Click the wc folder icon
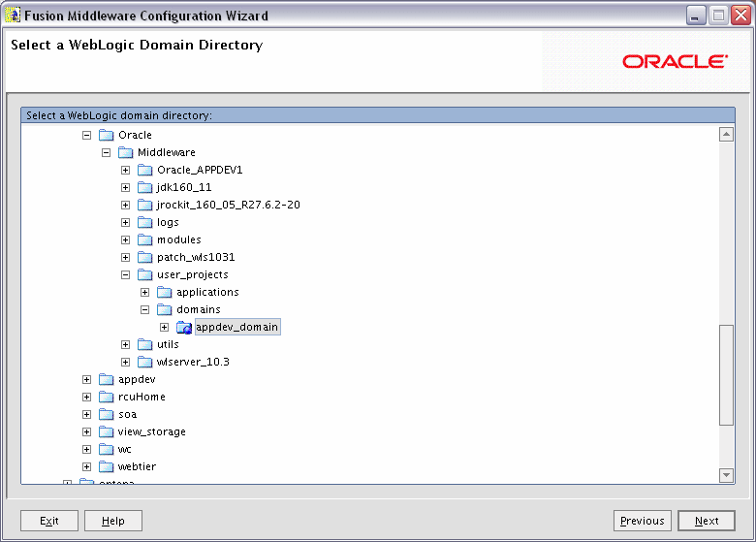 point(106,450)
